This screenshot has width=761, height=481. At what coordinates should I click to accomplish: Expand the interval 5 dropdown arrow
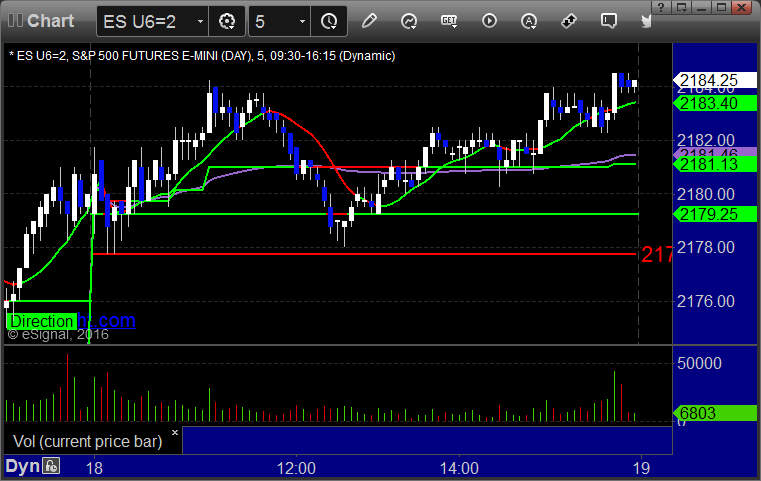(302, 21)
